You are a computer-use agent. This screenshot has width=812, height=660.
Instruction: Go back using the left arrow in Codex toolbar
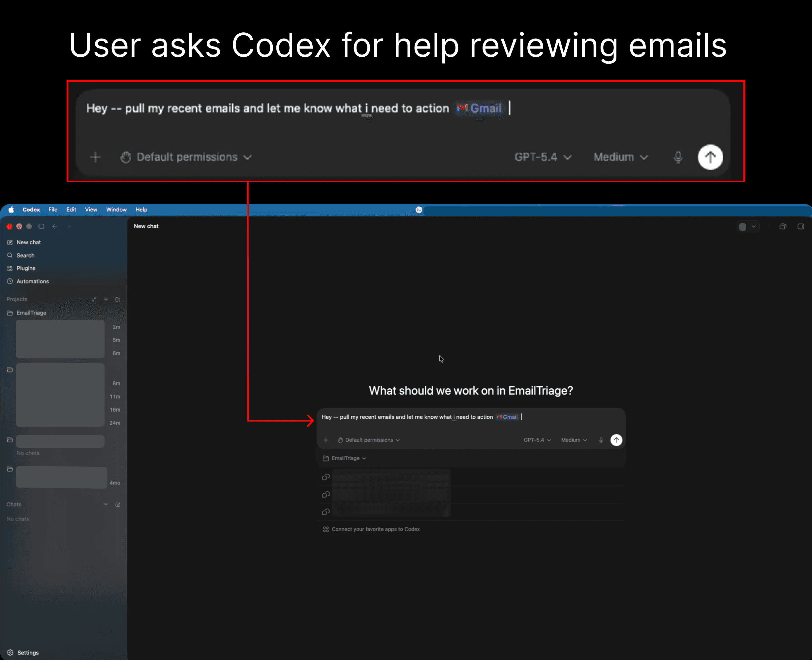click(x=55, y=226)
